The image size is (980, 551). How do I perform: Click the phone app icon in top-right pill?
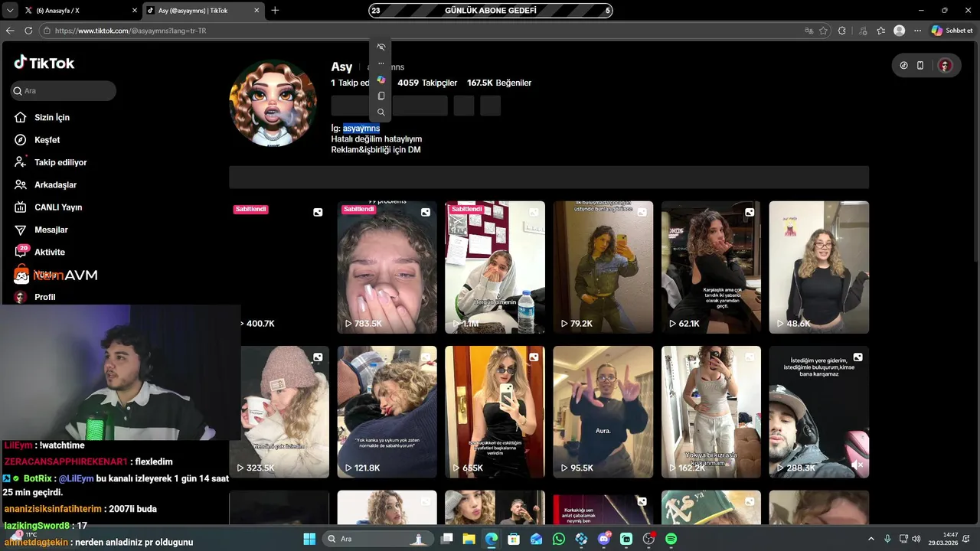coord(920,66)
